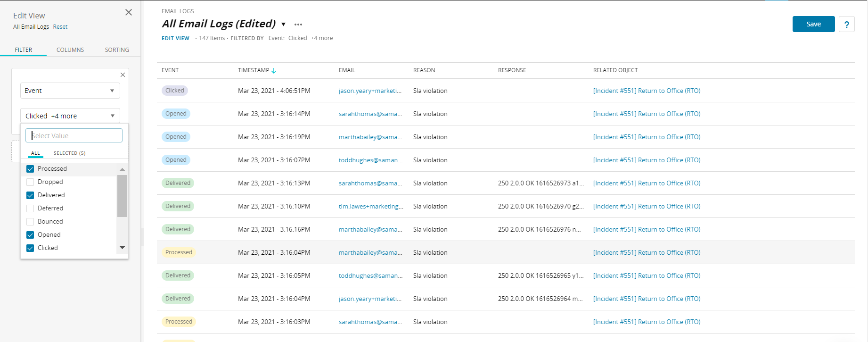
Task: Click the 'All Email Logs' subtitle
Action: (x=31, y=27)
